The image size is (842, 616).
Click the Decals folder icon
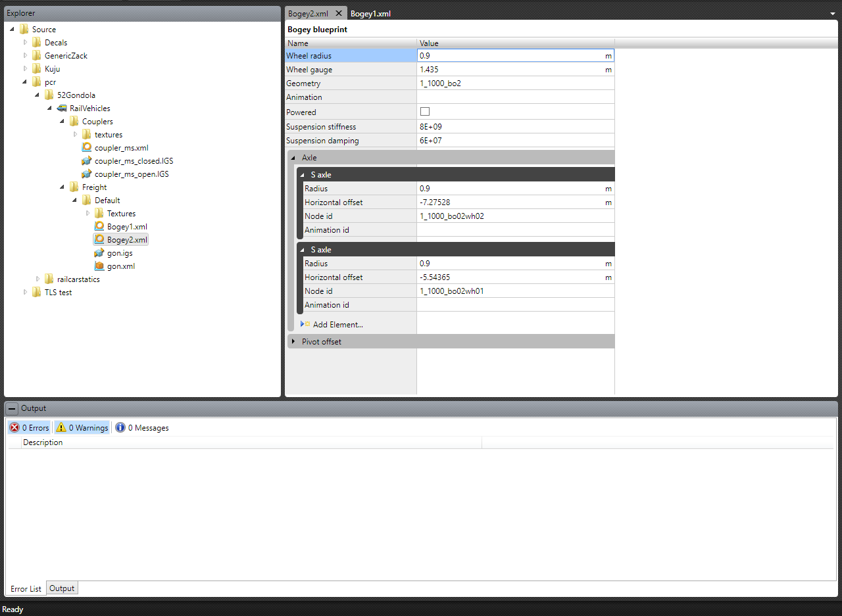[36, 43]
